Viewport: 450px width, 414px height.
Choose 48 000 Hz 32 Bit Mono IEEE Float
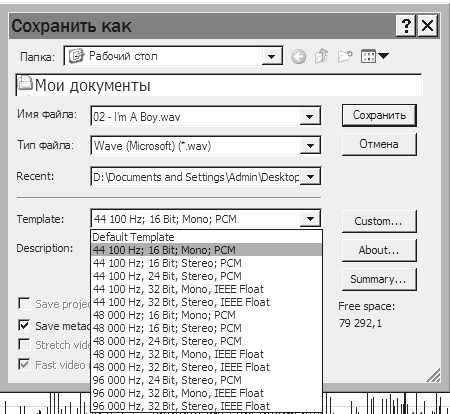tap(206, 354)
